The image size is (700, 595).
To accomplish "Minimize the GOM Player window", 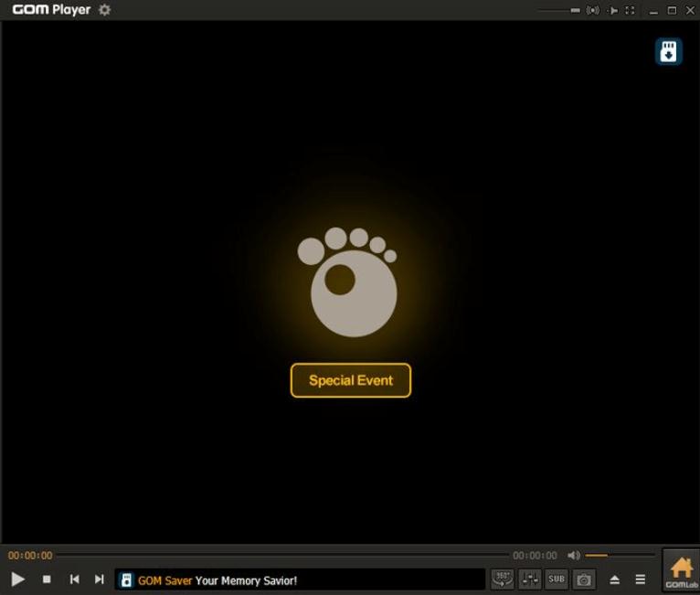I will click(653, 11).
